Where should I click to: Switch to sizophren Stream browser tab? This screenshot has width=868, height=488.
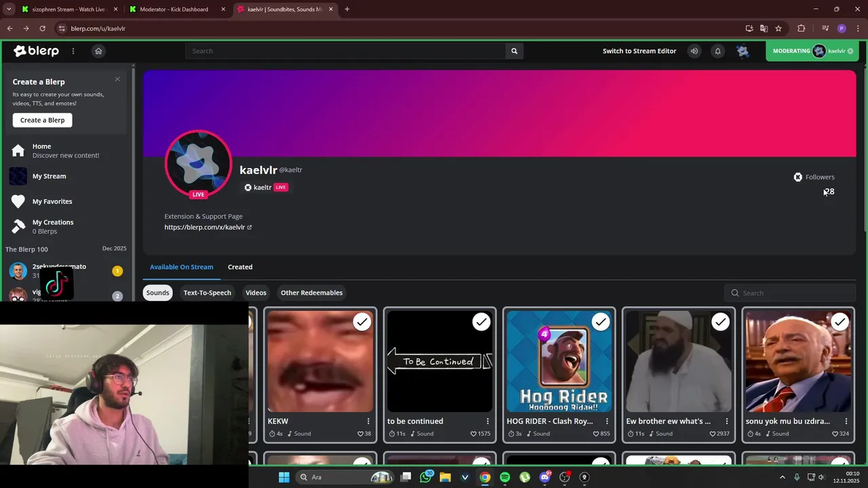coord(70,9)
